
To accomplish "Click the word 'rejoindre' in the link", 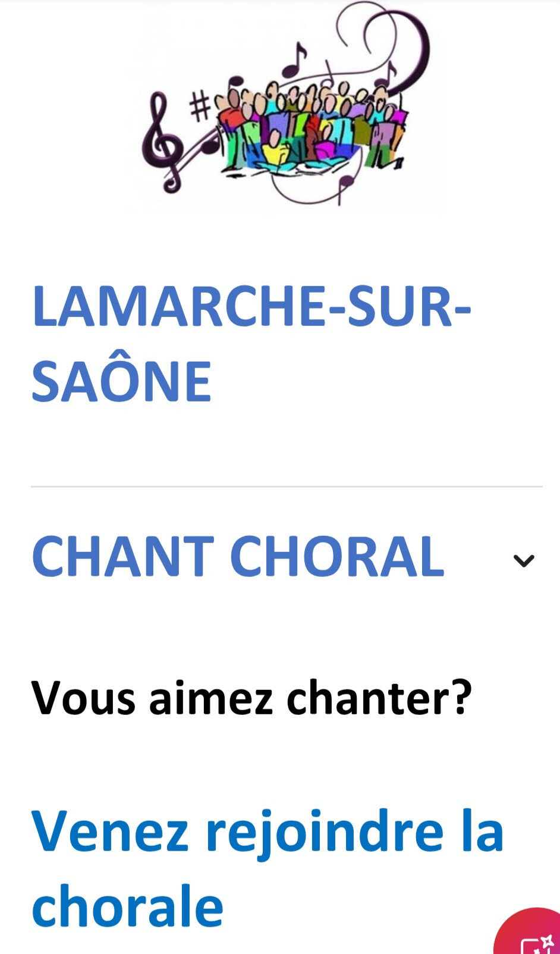I will (x=325, y=834).
